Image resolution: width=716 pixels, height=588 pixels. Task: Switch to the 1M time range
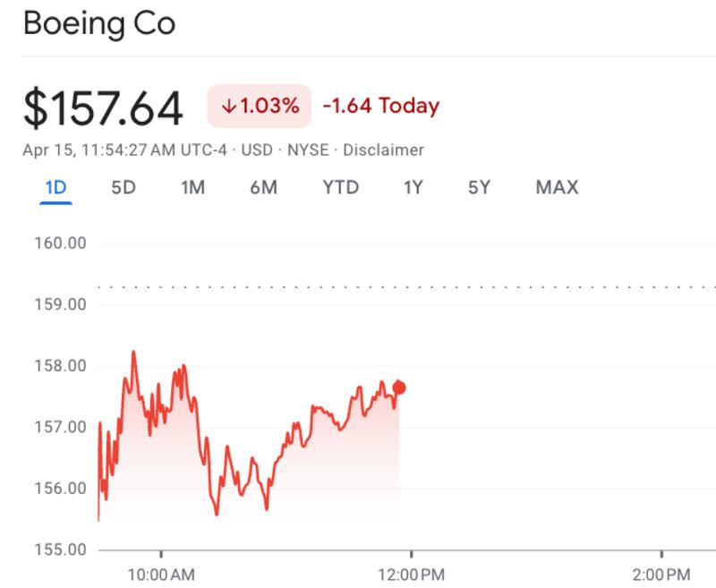pyautogui.click(x=192, y=188)
